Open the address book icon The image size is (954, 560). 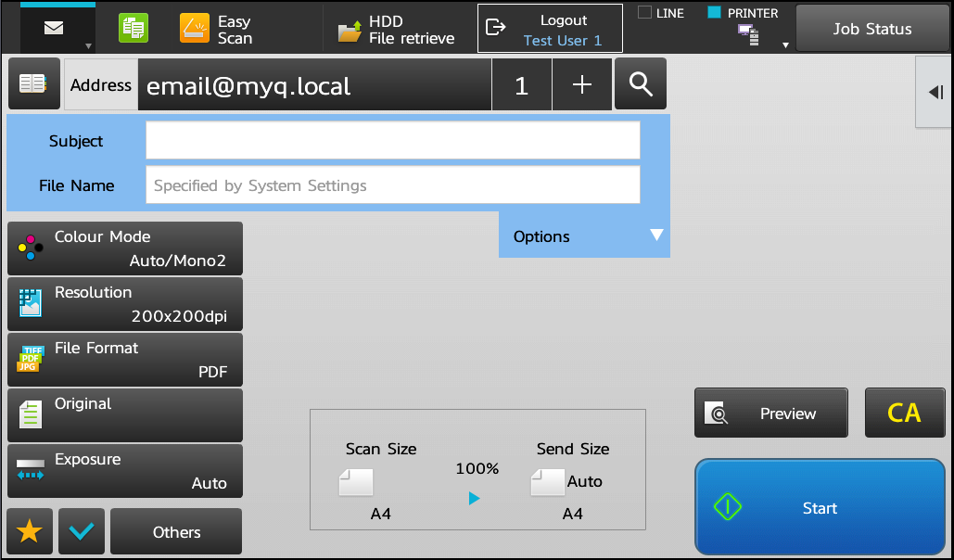[33, 84]
